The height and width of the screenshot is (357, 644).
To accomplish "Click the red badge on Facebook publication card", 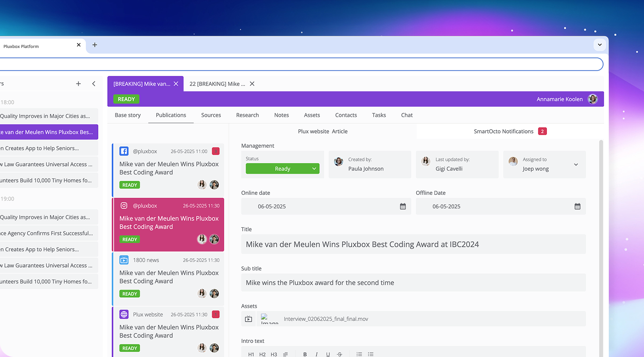I will point(216,151).
